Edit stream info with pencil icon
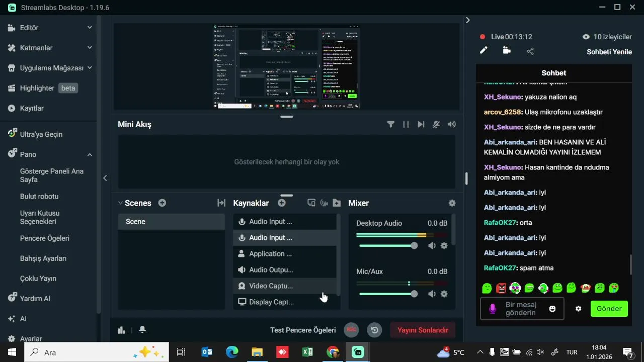Screen dimensions: 644x362 click(484, 50)
